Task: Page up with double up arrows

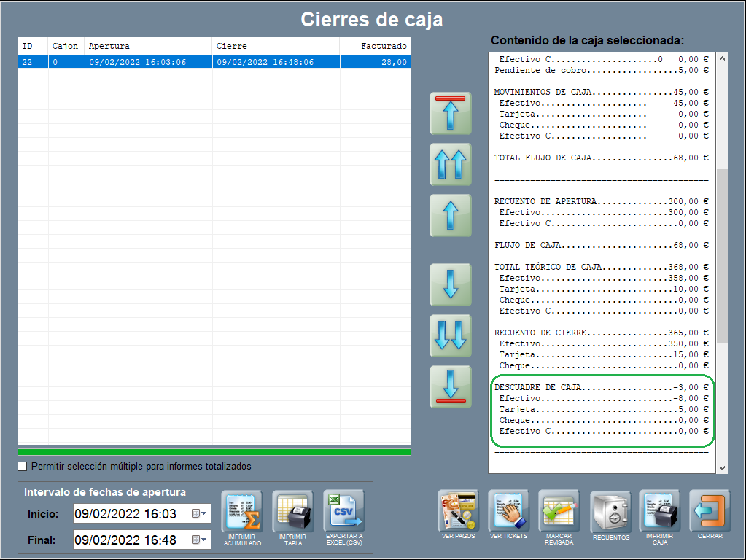Action: click(450, 164)
